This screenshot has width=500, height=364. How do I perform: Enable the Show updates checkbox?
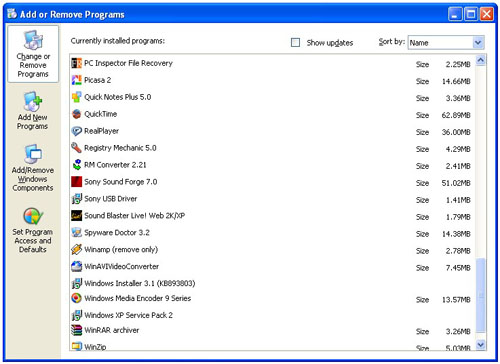[295, 43]
